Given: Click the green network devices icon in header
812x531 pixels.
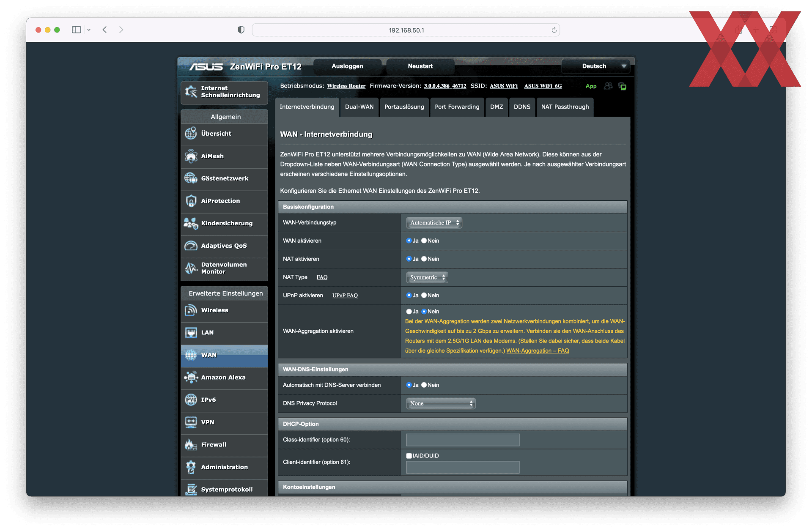Looking at the screenshot, I should click(623, 86).
